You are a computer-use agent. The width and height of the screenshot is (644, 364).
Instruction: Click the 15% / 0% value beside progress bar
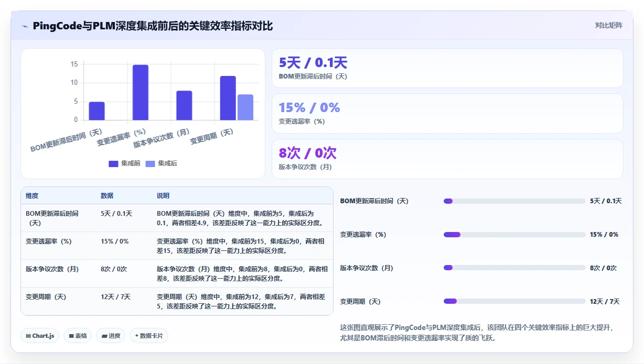(604, 235)
